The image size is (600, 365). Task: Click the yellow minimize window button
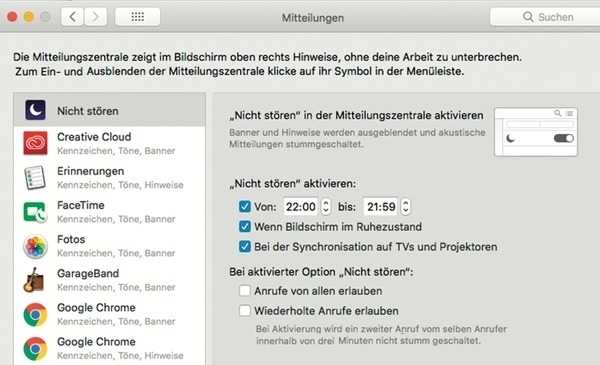click(x=29, y=17)
